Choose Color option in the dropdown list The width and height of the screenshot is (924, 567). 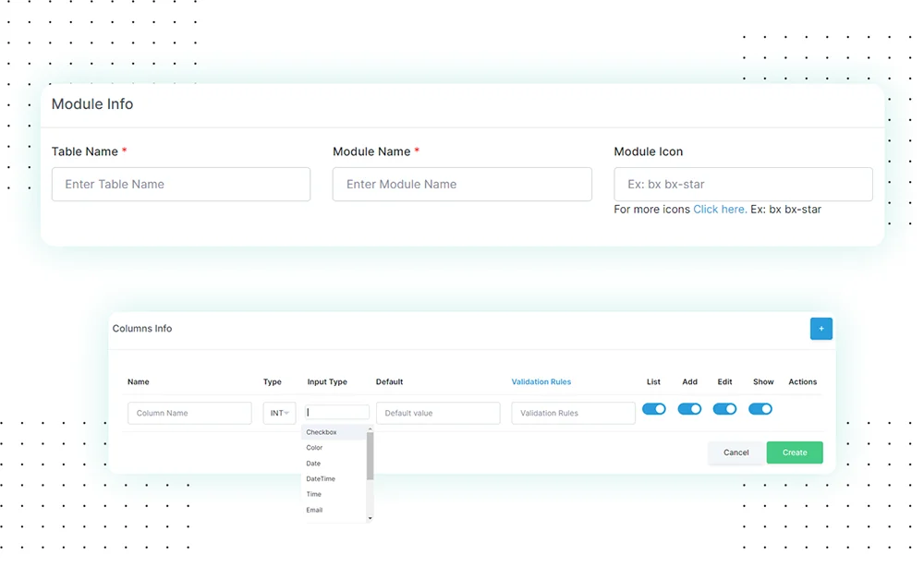[x=315, y=448]
